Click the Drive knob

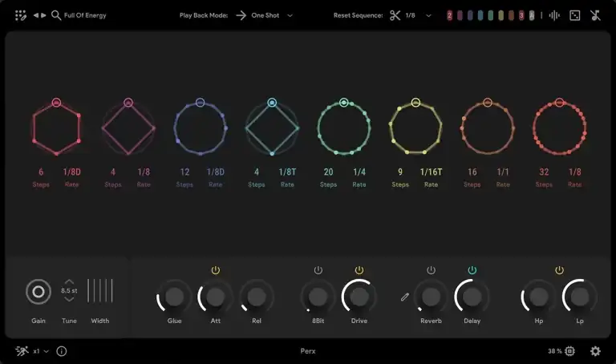pos(359,297)
